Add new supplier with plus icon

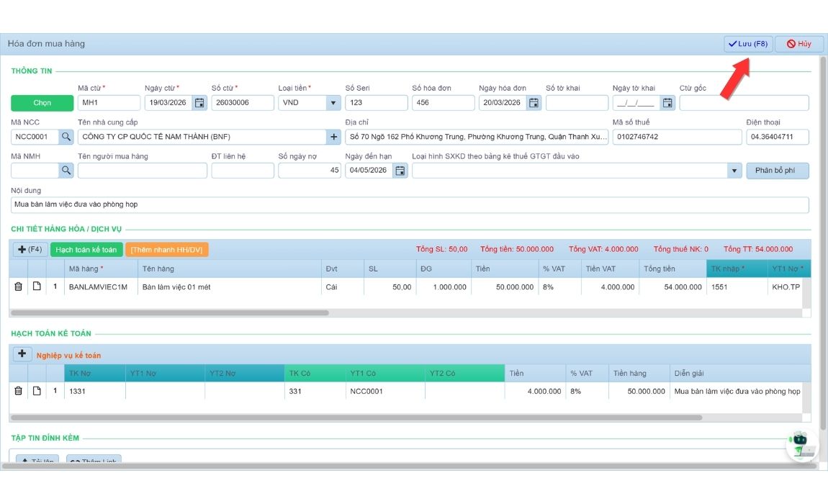pyautogui.click(x=333, y=137)
